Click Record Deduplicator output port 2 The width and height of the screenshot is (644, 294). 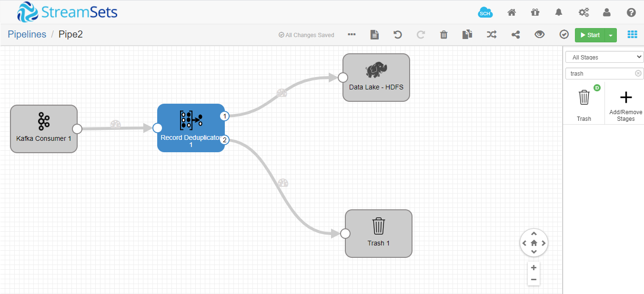click(x=225, y=140)
